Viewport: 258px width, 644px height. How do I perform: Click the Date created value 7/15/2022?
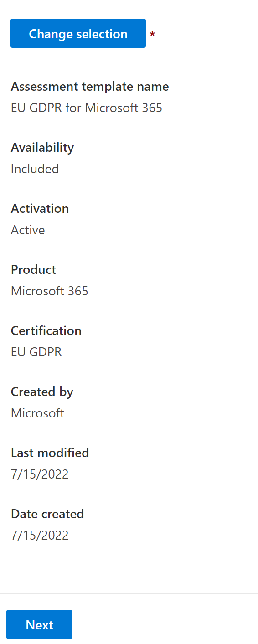(40, 536)
